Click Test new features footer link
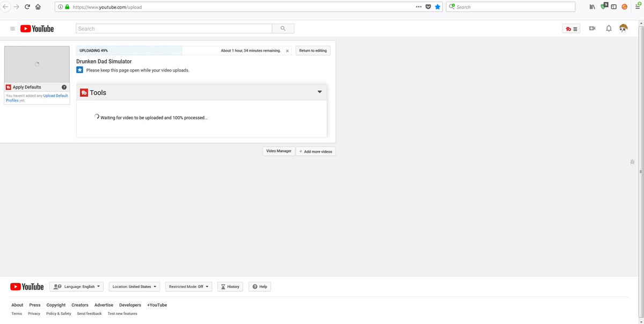The image size is (644, 324). coord(122,314)
